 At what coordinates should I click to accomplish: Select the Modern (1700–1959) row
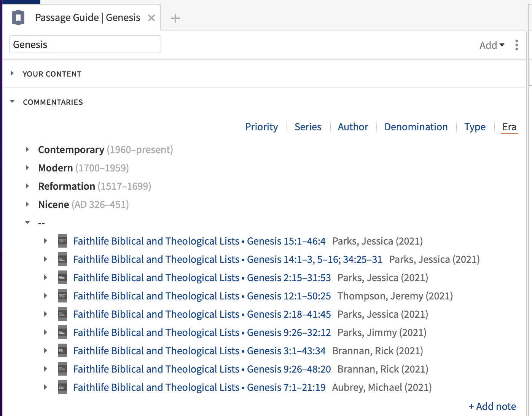coord(83,168)
